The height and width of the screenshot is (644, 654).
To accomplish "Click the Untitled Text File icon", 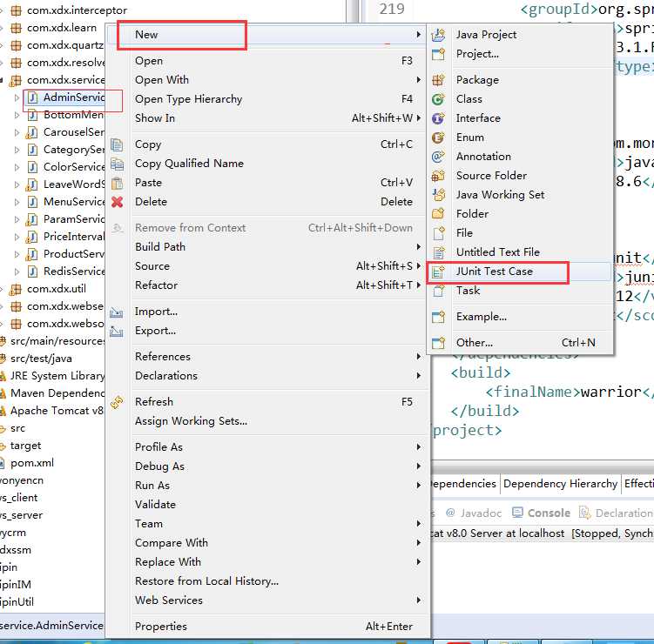I will tap(438, 252).
